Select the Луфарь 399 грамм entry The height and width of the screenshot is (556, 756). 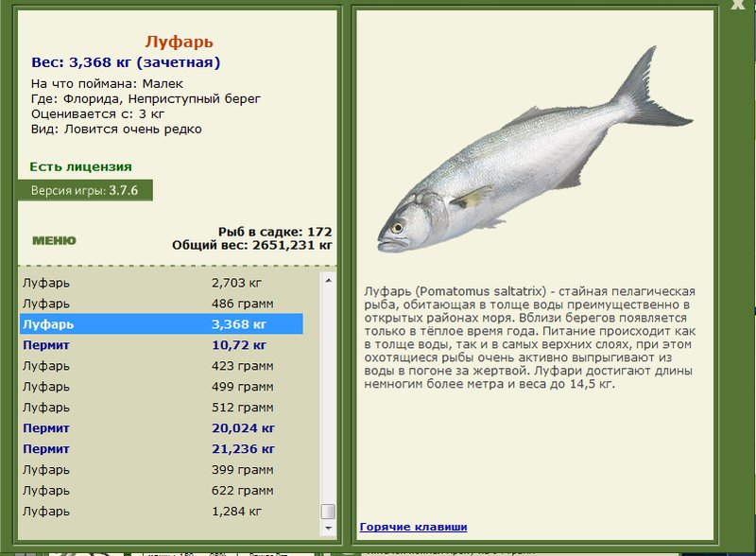point(162,470)
